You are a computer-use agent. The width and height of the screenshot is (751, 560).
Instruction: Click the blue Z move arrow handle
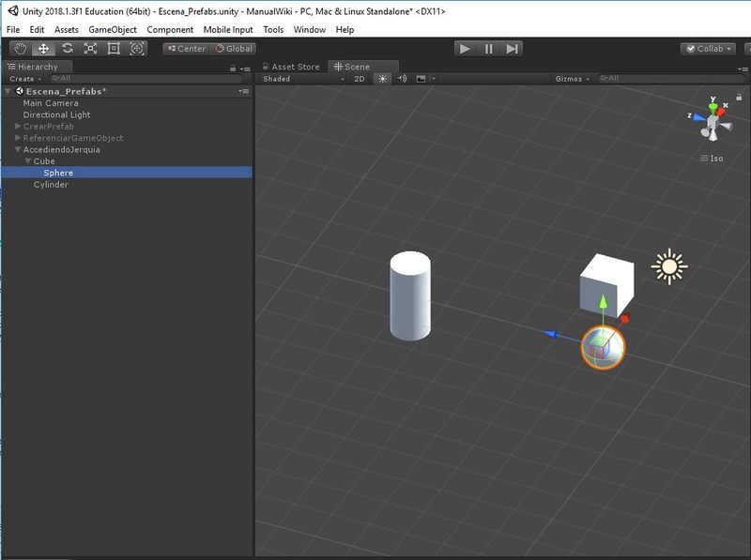click(x=551, y=334)
